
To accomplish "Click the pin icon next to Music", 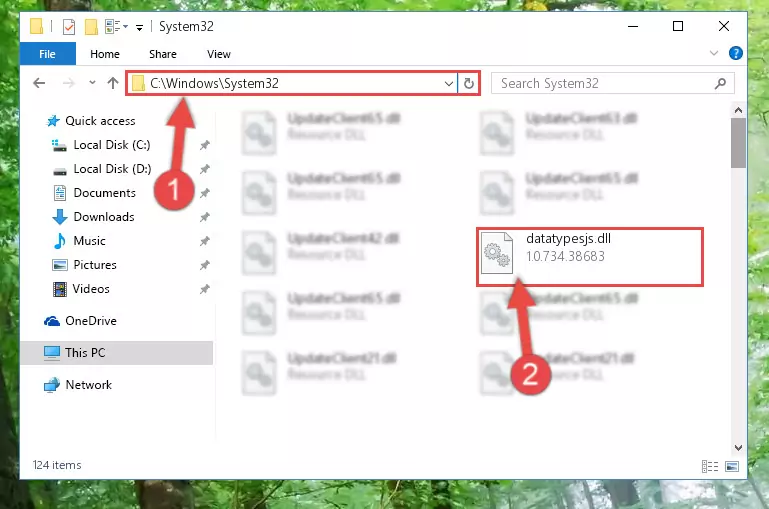I will pos(205,241).
